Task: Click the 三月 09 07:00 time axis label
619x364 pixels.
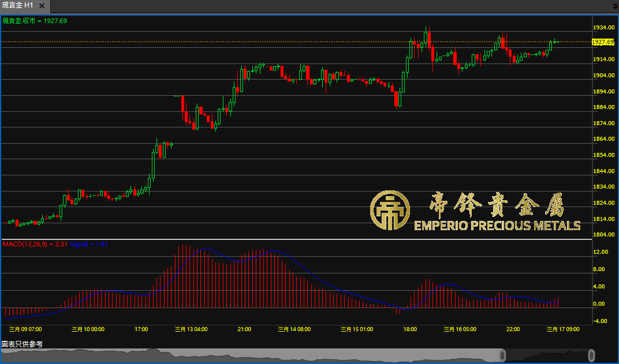Action: [26, 329]
